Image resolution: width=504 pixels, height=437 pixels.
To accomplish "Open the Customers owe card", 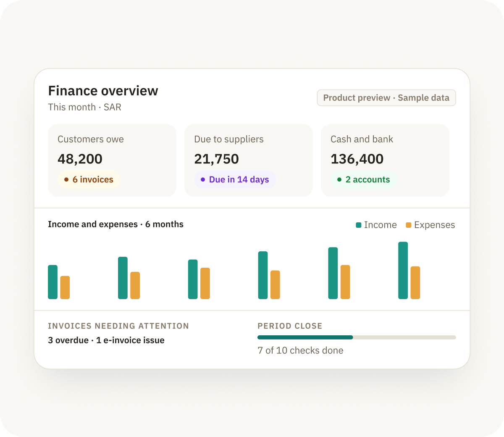I will [112, 160].
